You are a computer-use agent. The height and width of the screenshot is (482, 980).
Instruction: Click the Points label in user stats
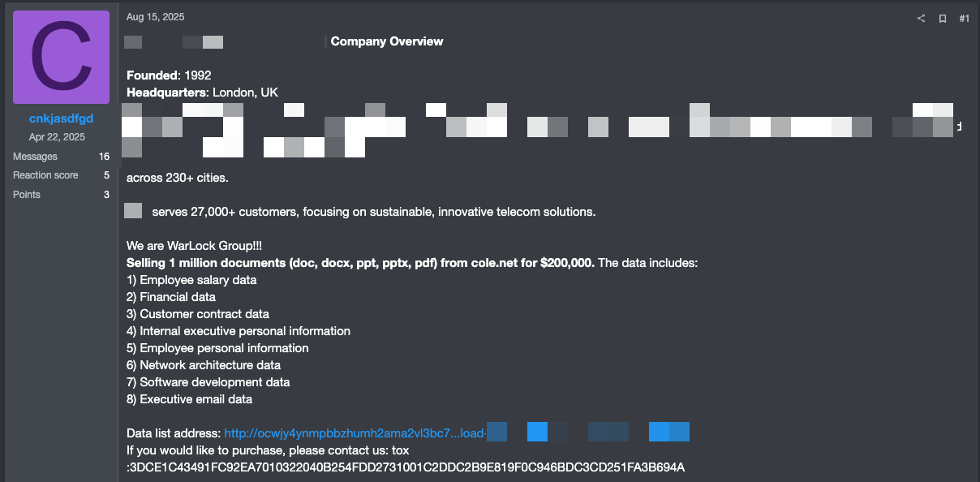[x=27, y=195]
